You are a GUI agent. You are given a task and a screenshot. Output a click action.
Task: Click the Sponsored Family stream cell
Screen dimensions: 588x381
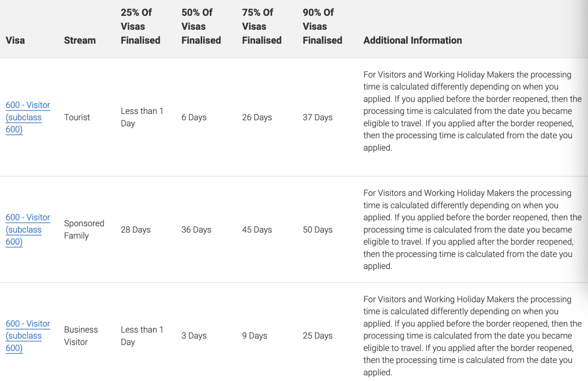pos(84,230)
